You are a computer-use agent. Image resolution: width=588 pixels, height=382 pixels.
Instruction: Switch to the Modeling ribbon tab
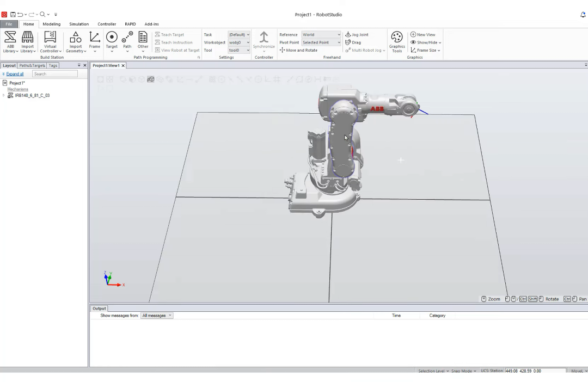[51, 24]
